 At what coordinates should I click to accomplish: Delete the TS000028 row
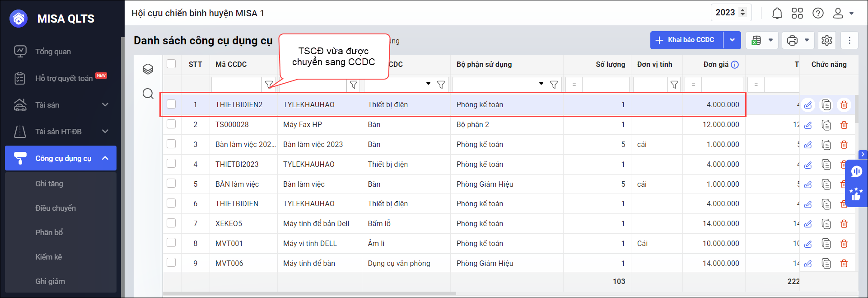[x=844, y=125]
